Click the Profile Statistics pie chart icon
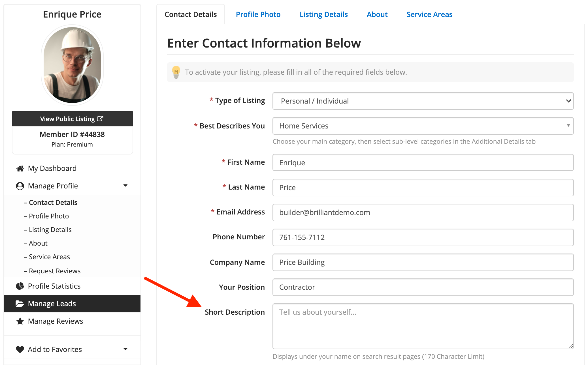 (20, 286)
